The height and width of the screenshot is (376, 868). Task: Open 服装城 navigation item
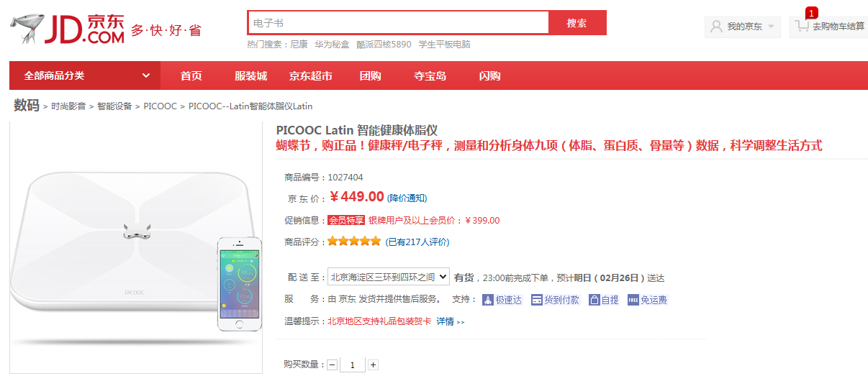[x=250, y=75]
